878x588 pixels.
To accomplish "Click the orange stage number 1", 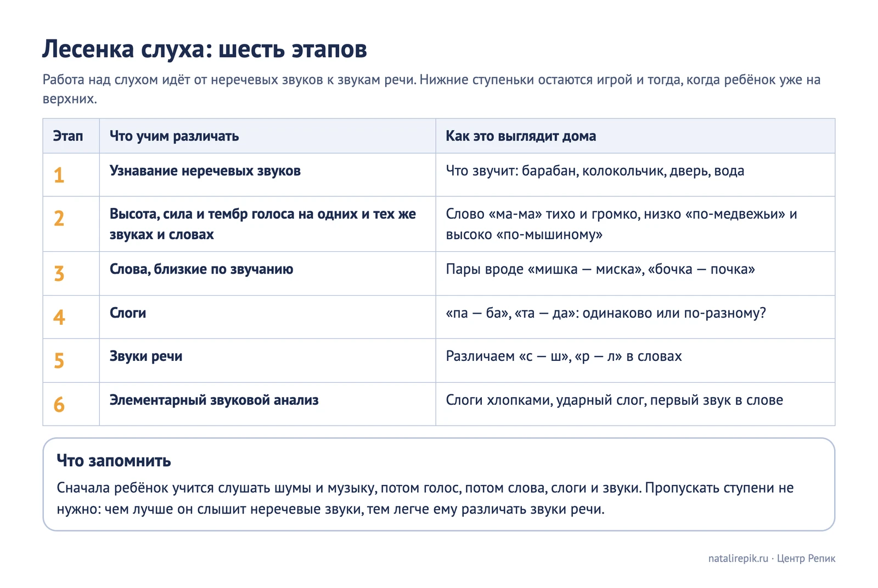I will click(59, 175).
